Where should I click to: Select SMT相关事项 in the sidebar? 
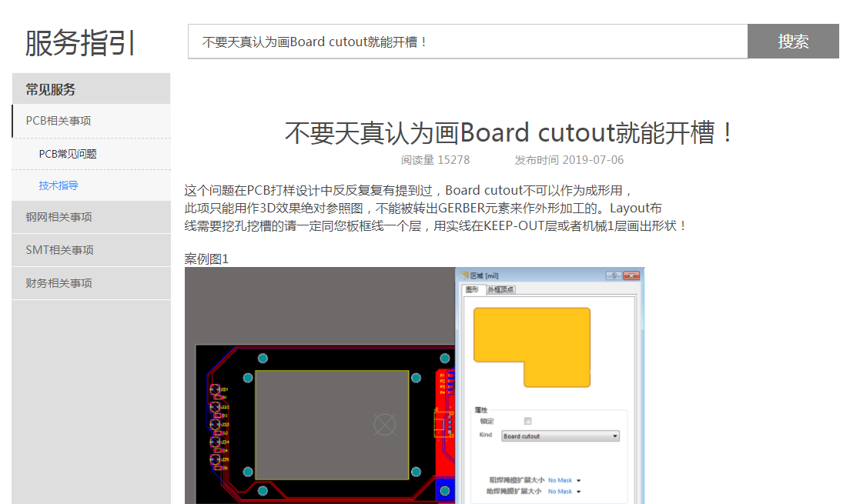pyautogui.click(x=59, y=250)
